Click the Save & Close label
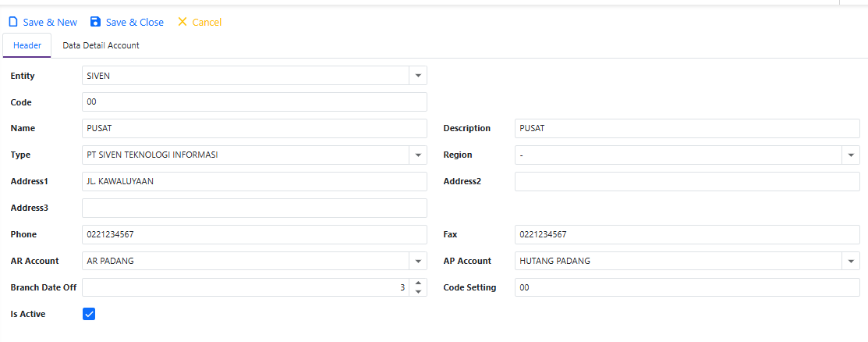 click(134, 22)
